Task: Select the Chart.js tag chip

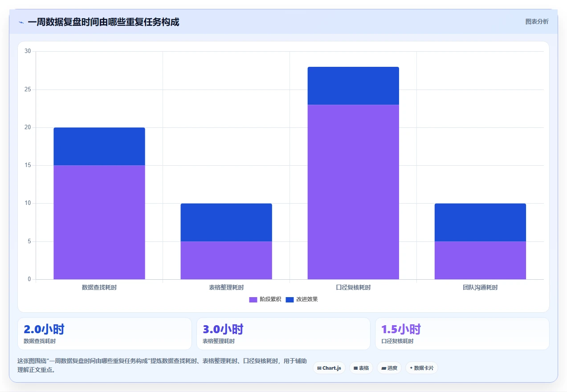Action: tap(329, 368)
